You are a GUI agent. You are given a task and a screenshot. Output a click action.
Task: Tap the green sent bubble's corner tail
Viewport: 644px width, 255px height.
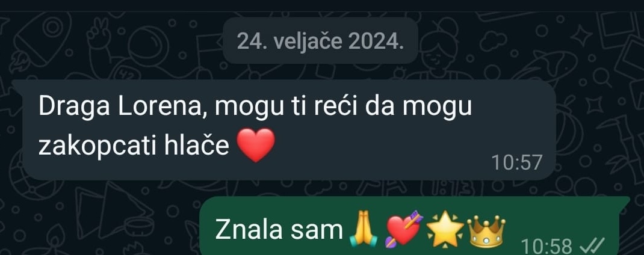(625, 200)
